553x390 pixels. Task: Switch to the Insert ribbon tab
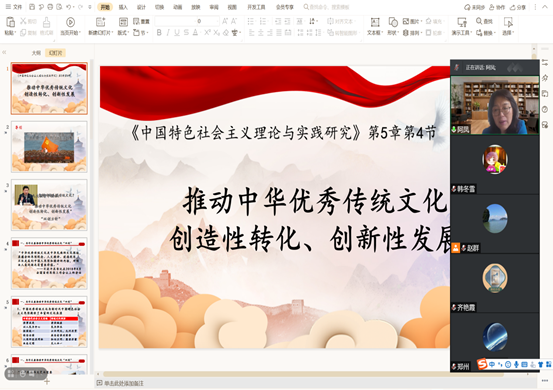[x=123, y=7]
